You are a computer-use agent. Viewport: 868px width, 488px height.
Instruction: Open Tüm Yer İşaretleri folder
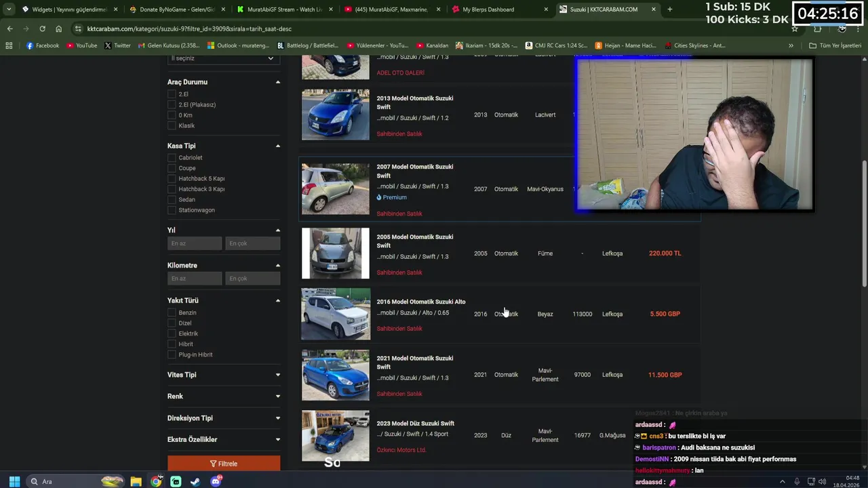pos(835,45)
